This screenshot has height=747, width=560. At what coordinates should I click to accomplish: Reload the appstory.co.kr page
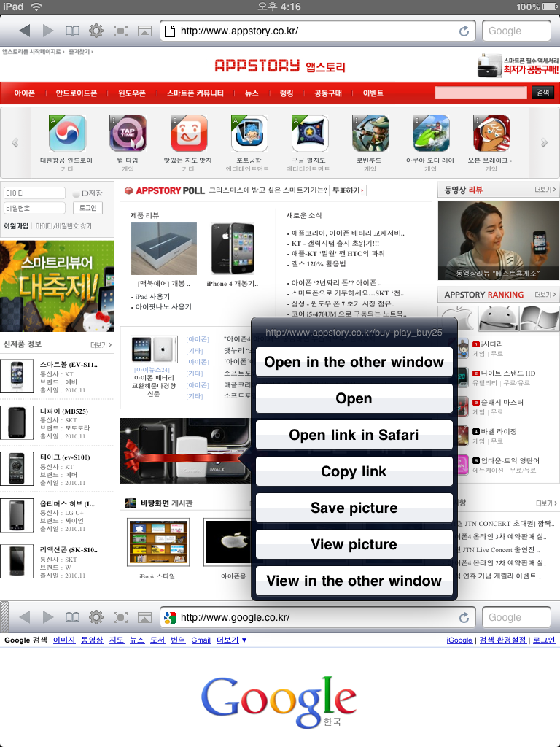[464, 31]
